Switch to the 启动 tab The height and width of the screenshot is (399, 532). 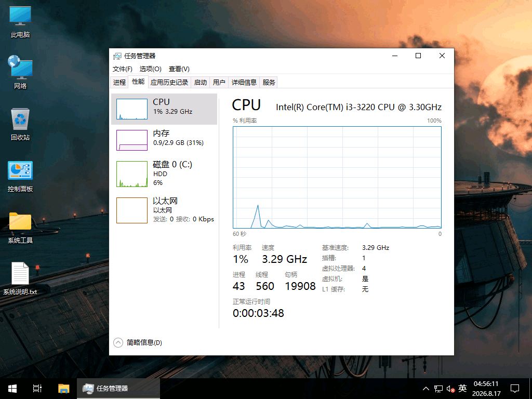point(201,83)
